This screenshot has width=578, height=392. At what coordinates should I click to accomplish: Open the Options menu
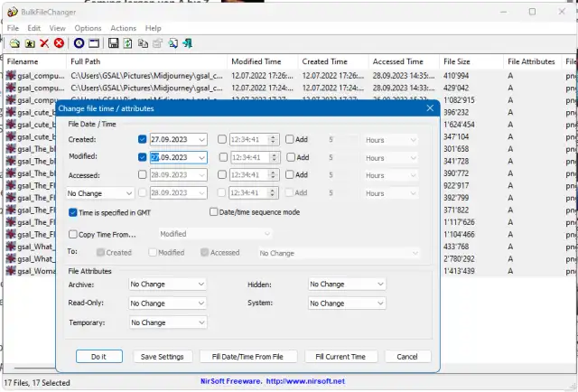click(88, 28)
